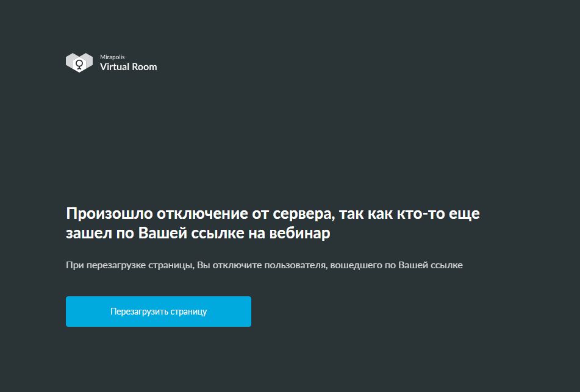Click the "Virtual Room" title text
The width and height of the screenshot is (580, 392).
128,67
